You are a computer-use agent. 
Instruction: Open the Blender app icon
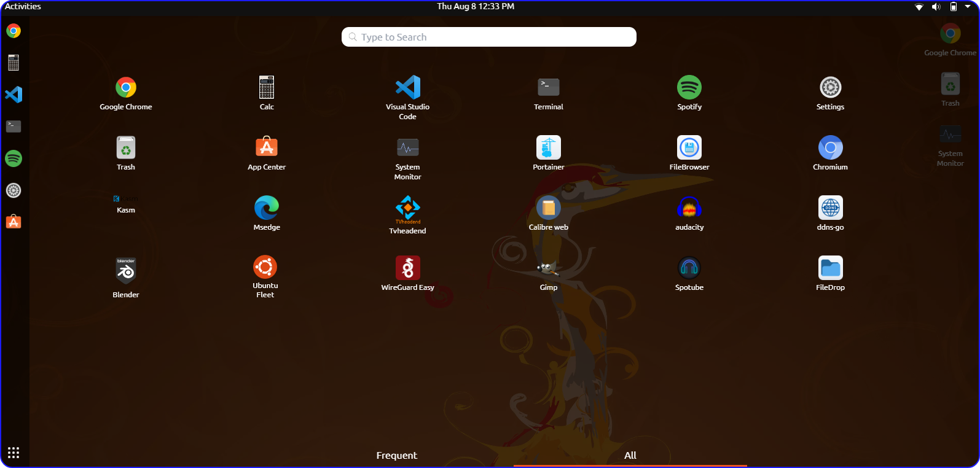[125, 271]
